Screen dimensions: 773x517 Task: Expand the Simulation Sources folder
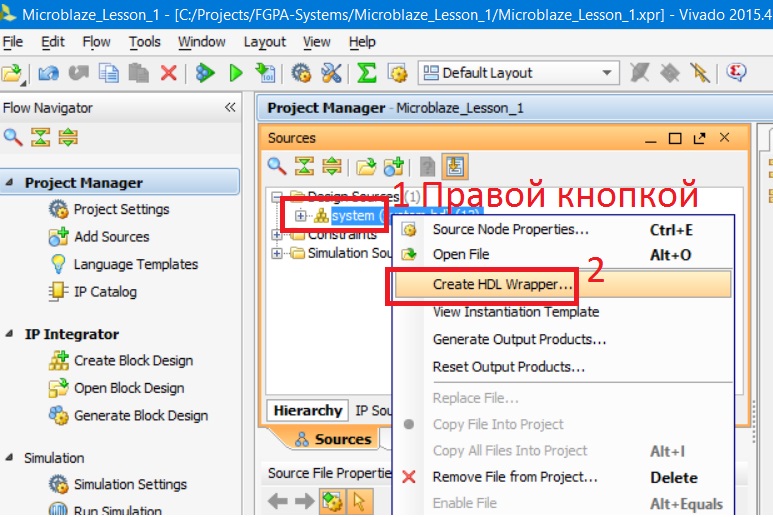(277, 254)
